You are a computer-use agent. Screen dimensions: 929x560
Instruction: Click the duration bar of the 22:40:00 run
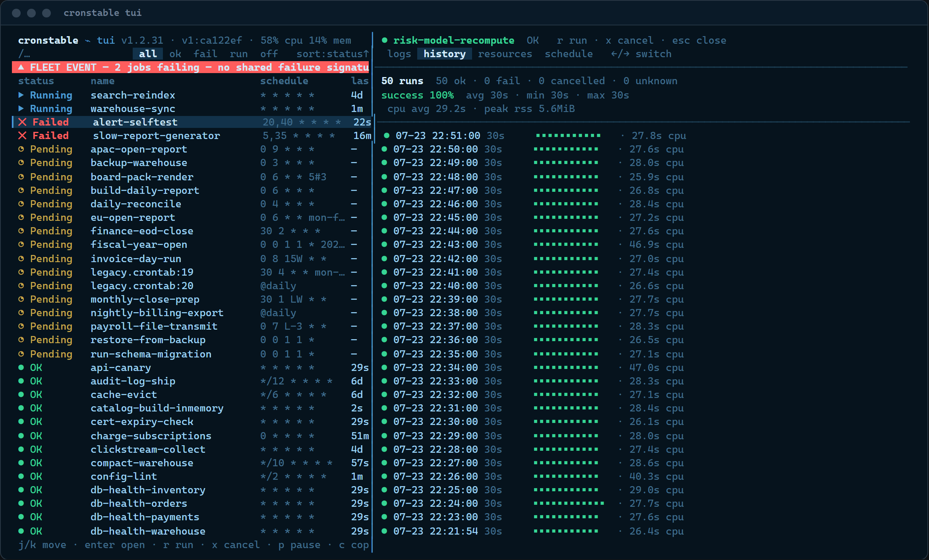click(566, 286)
